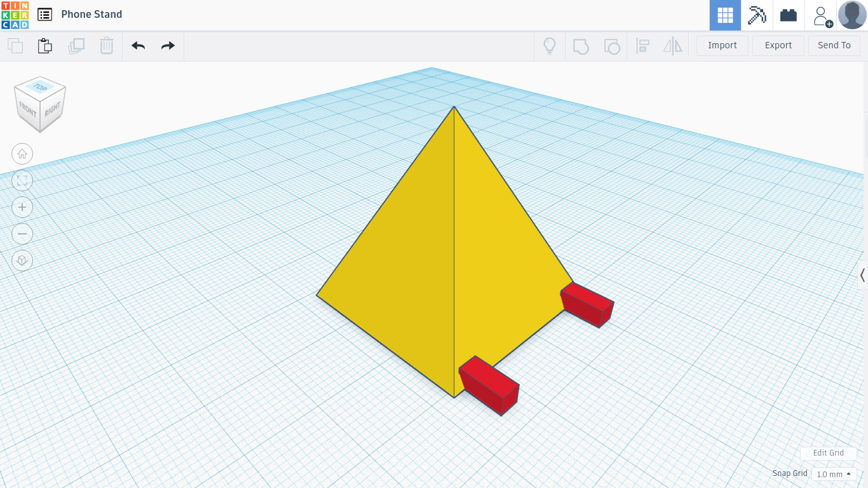Paste from the clipboard

click(45, 46)
